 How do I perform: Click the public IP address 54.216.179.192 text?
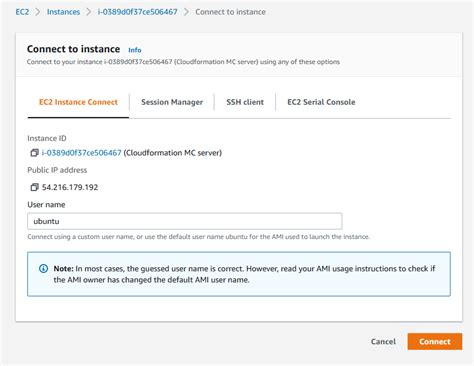pos(70,187)
